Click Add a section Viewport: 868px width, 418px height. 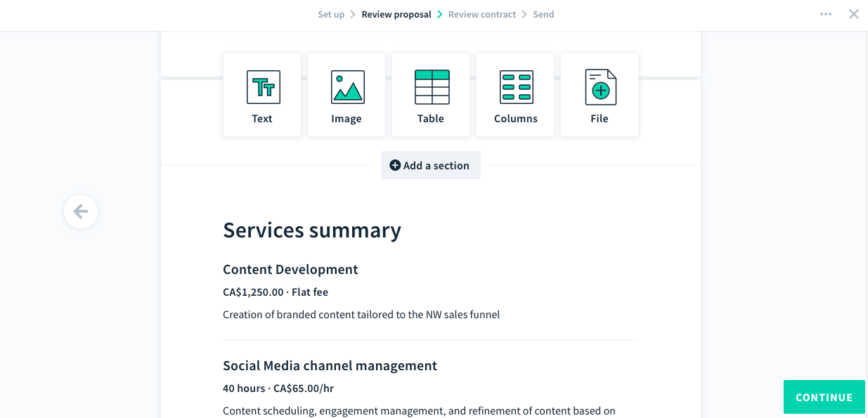click(x=430, y=166)
